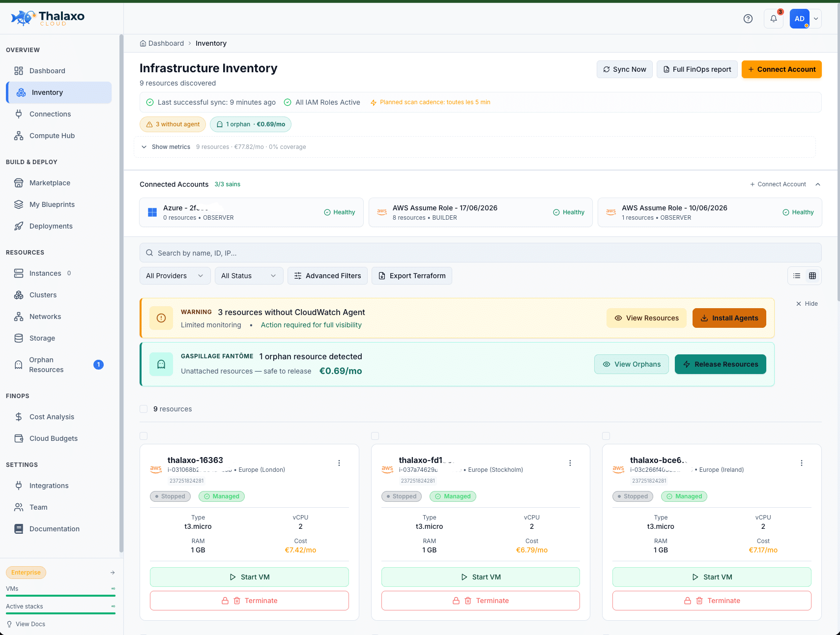Click the 3 without agent chip
The width and height of the screenshot is (840, 635).
(x=173, y=124)
